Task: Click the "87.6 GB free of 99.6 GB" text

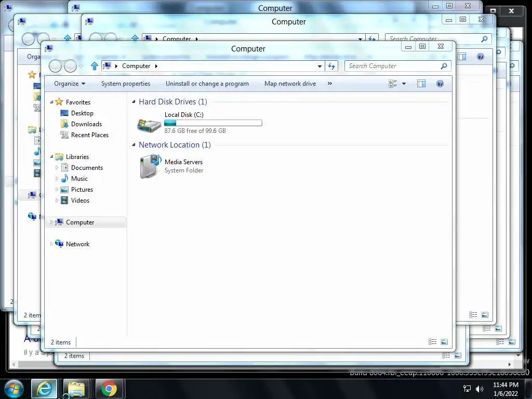Action: point(195,130)
